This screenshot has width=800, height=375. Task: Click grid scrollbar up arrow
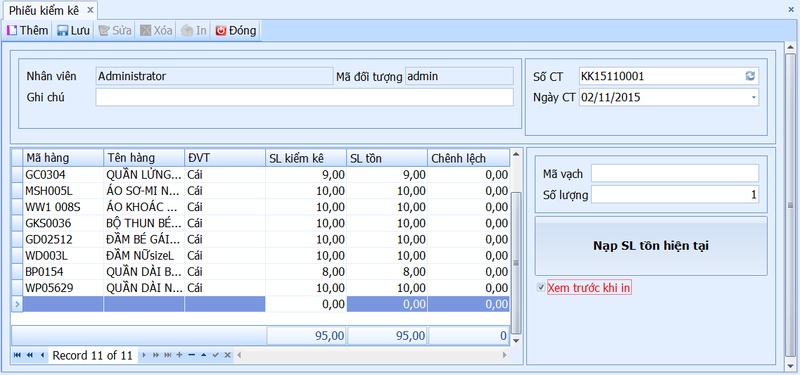tap(516, 154)
